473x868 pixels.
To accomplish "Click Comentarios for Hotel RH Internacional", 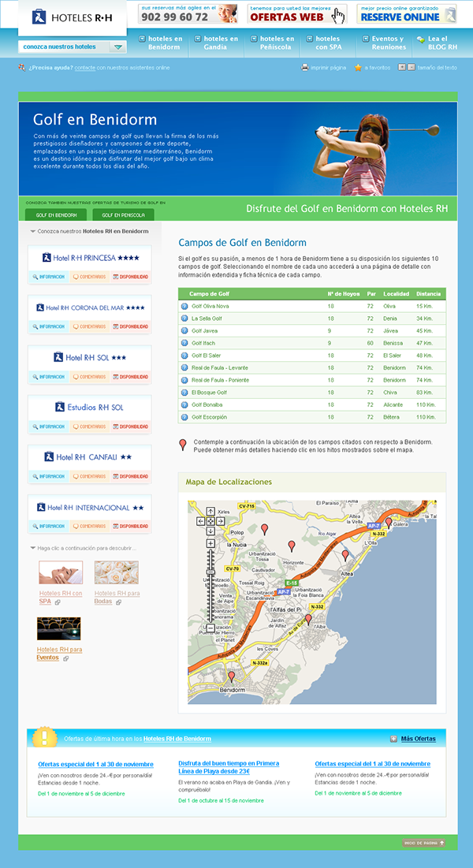I will [90, 526].
